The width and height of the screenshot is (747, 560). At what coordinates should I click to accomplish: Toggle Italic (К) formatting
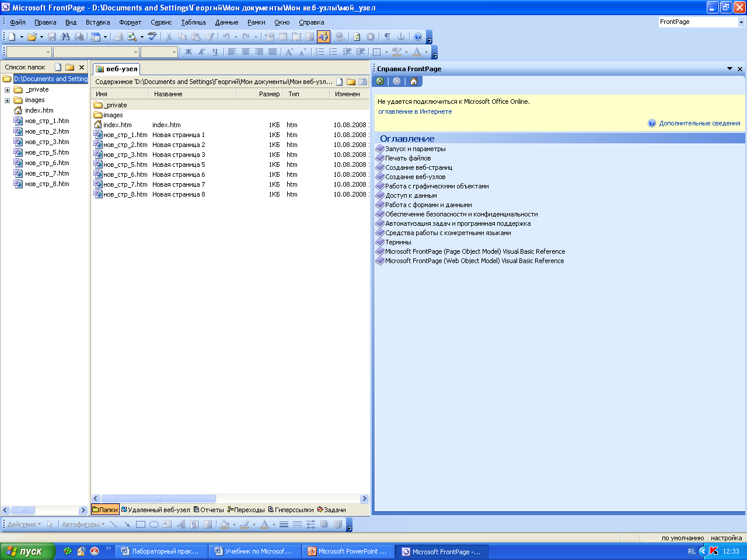(202, 52)
